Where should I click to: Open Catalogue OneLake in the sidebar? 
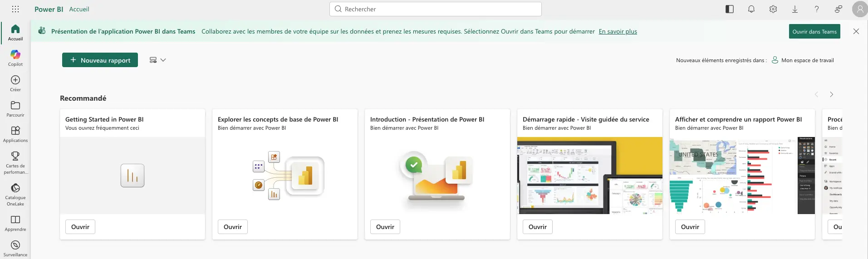[15, 195]
